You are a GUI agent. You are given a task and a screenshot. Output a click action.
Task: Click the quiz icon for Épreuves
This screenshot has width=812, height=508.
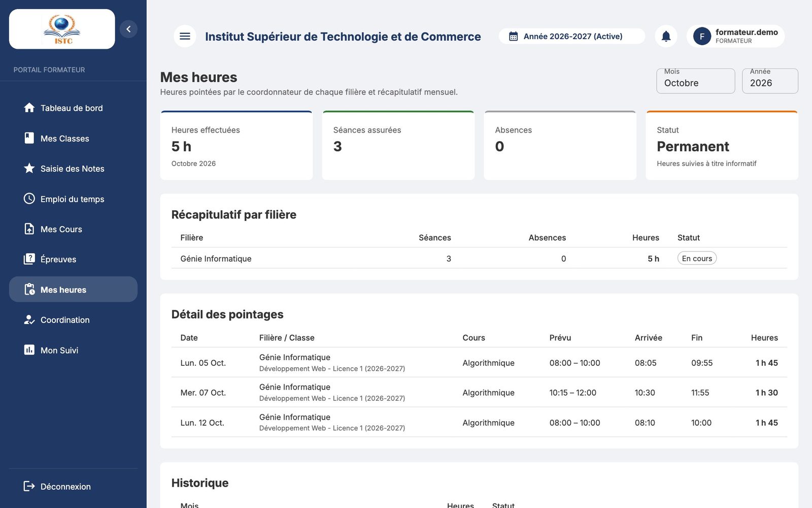pos(29,259)
